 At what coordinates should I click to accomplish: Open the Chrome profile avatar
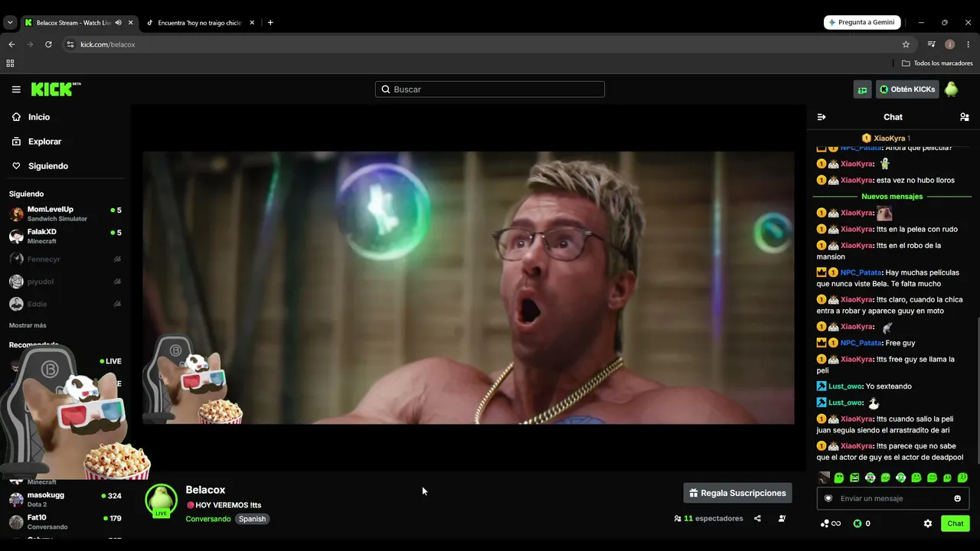[949, 44]
